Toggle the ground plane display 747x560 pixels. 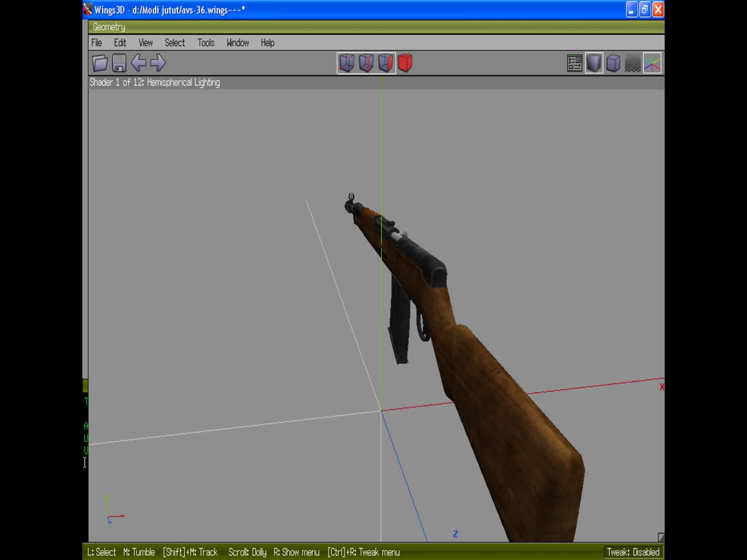pos(633,63)
